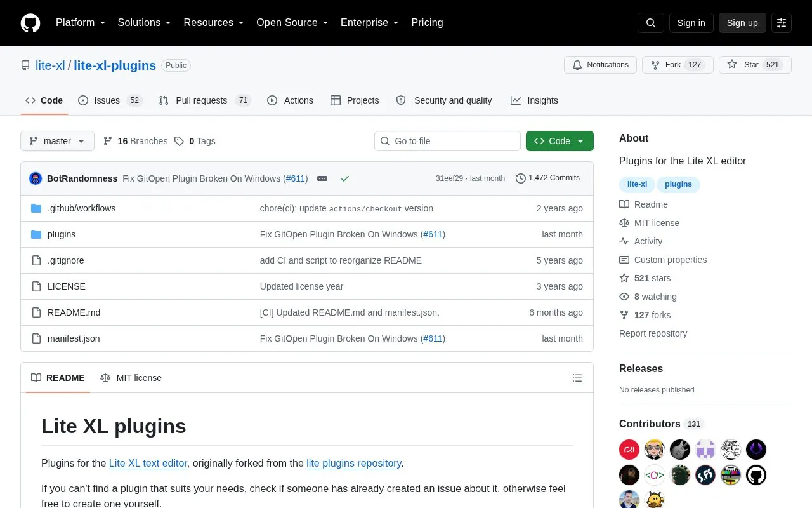The height and width of the screenshot is (508, 812).
Task: Open the Solutions dropdown menu
Action: click(145, 23)
